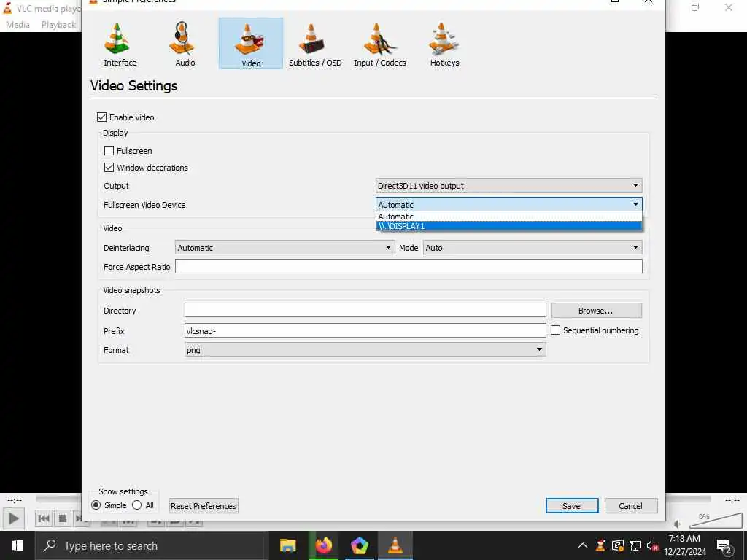Screen dimensions: 747x560
Task: Open the deinterlacing Mode dropdown
Action: 533,248
